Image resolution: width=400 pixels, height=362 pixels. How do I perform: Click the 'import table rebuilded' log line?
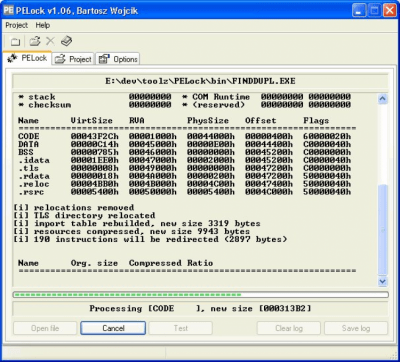[137, 223]
